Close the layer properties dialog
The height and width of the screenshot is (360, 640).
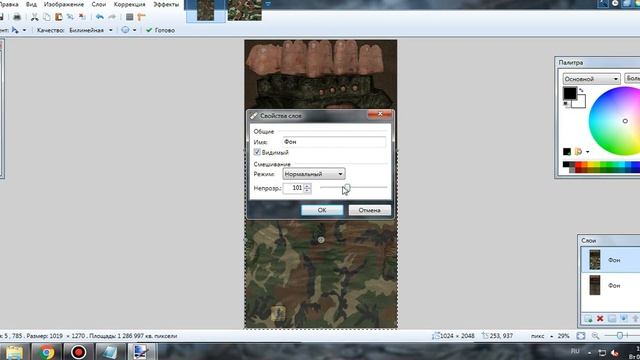point(380,114)
